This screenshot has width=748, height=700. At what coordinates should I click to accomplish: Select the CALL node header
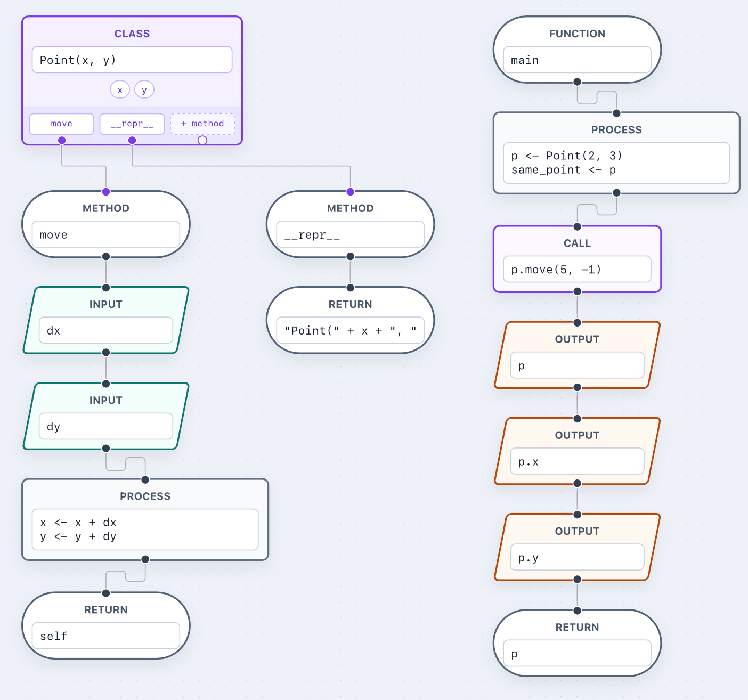click(x=578, y=243)
